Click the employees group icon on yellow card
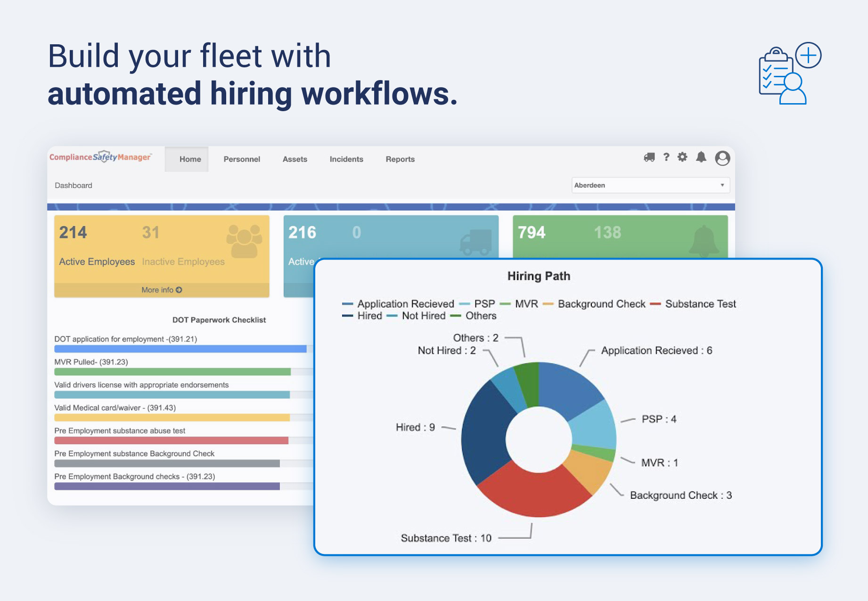 pyautogui.click(x=244, y=241)
